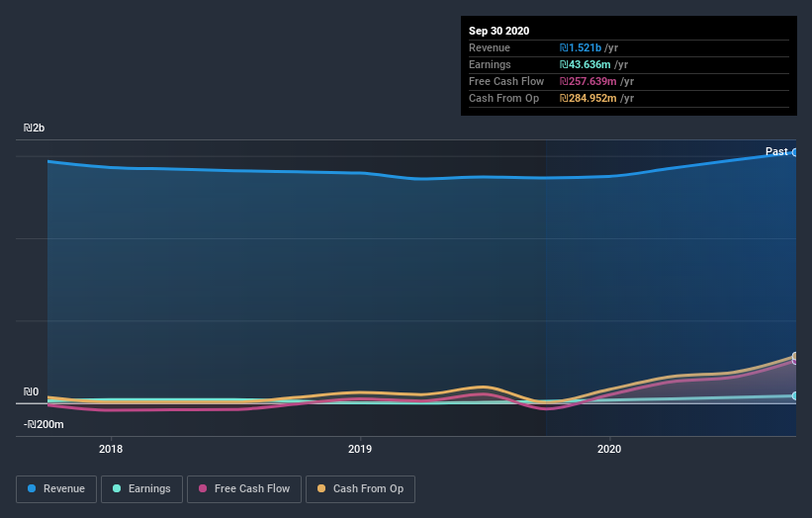The image size is (812, 518).
Task: Click the Sep 30 2020 tooltip date
Action: tap(498, 31)
